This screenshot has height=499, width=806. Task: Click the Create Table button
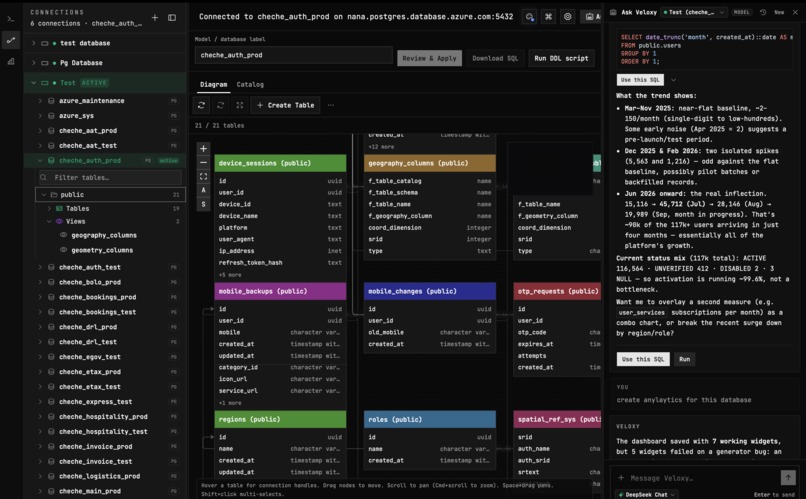click(x=285, y=105)
